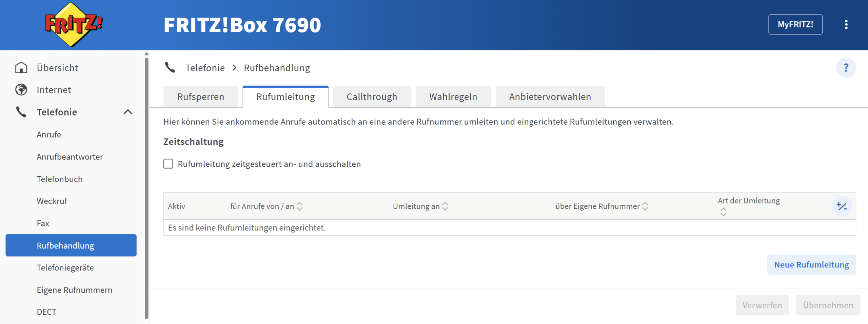This screenshot has width=868, height=324.
Task: Click the Neue Rufumleitung button
Action: pyautogui.click(x=811, y=264)
